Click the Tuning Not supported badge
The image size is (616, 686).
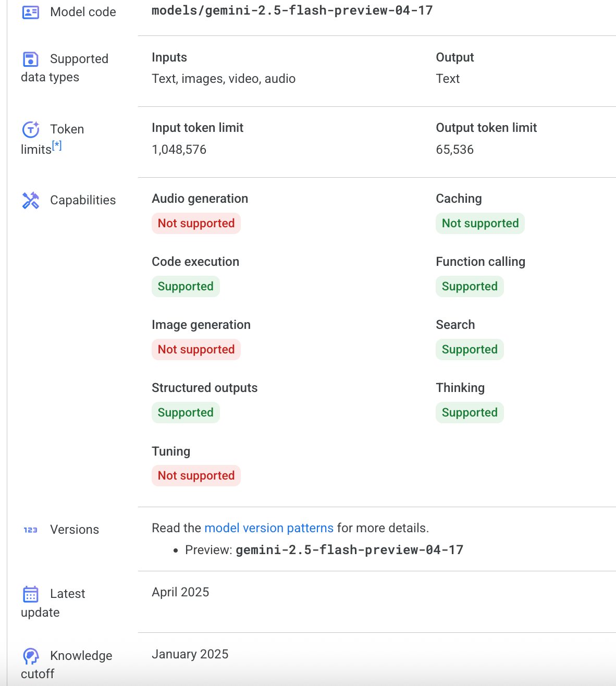tap(196, 475)
